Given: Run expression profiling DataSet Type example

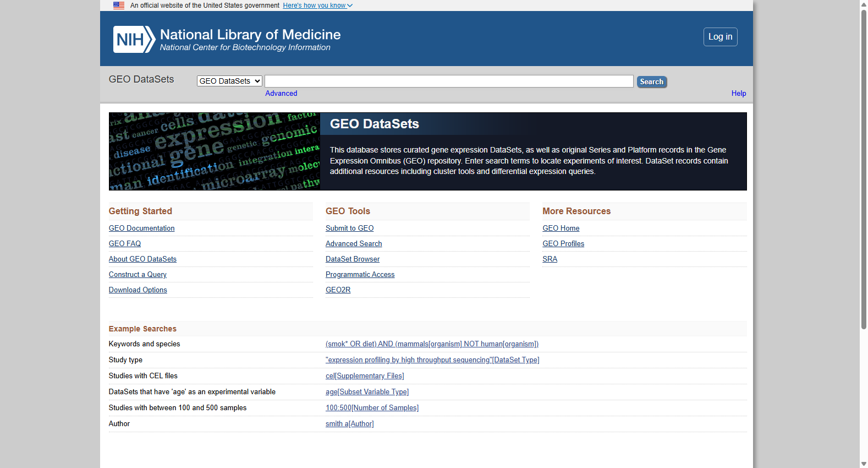Looking at the screenshot, I should pos(432,360).
